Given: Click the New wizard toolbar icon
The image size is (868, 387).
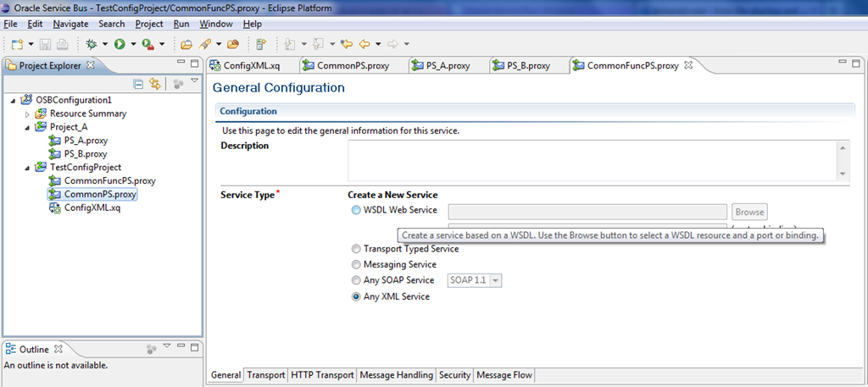Looking at the screenshot, I should (x=18, y=44).
